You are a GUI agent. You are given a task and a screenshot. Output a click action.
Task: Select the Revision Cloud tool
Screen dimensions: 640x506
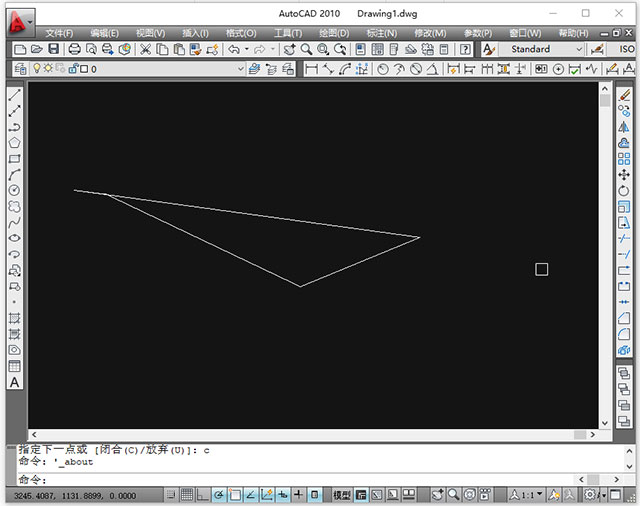[14, 206]
